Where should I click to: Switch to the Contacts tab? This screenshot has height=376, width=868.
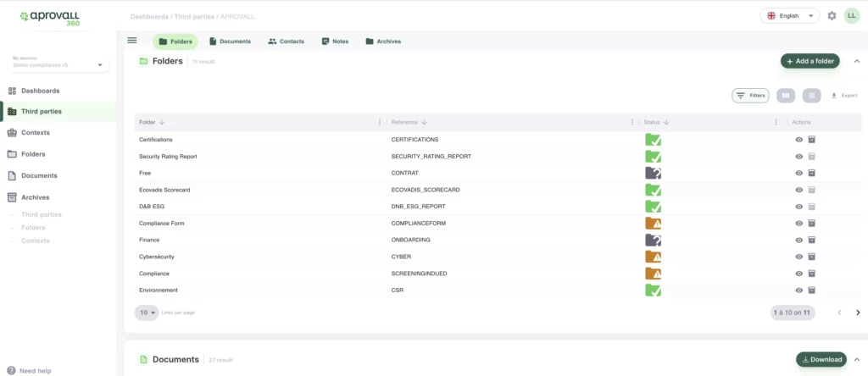pyautogui.click(x=286, y=41)
